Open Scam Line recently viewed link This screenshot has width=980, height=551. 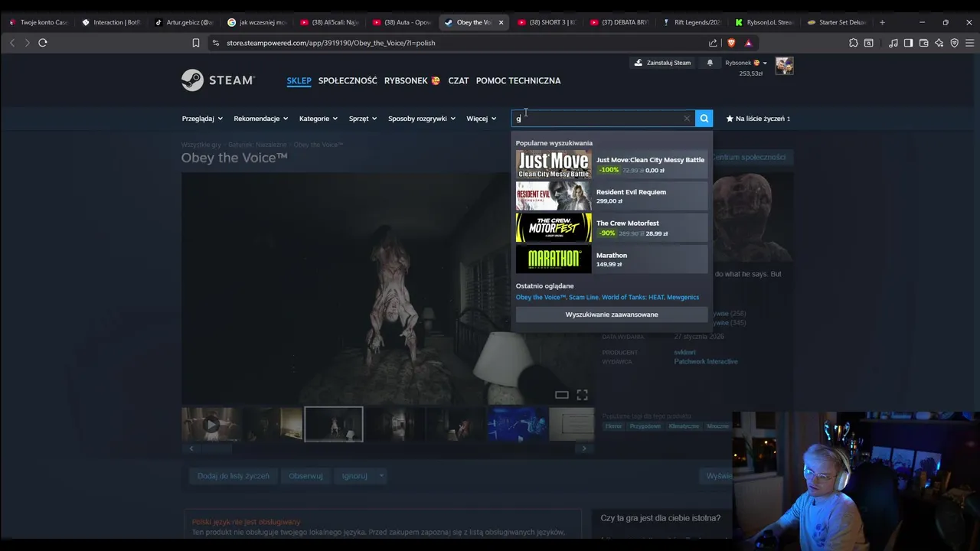(x=583, y=297)
